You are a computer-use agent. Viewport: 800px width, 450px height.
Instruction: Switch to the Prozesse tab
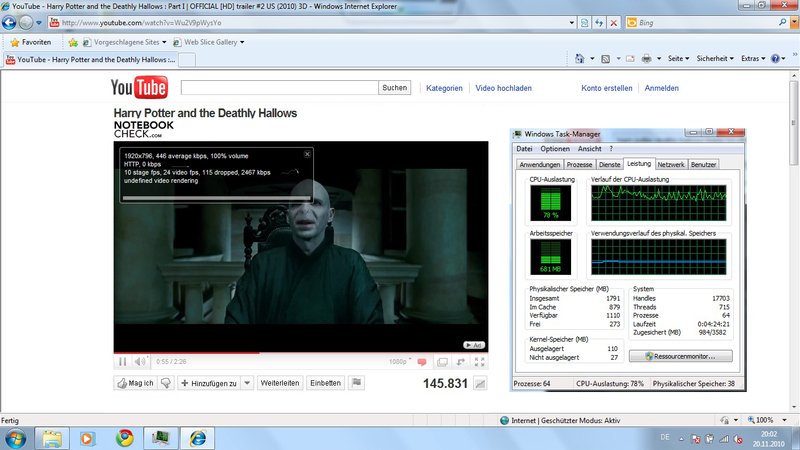coord(580,165)
